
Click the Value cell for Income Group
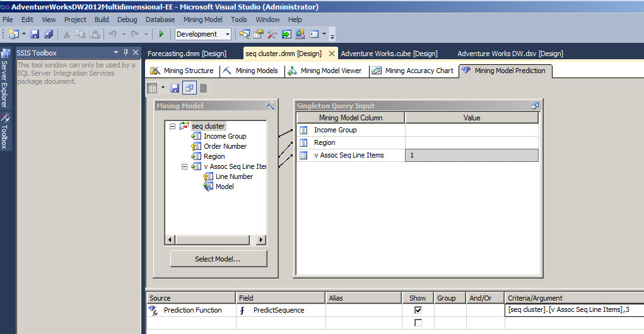(x=471, y=130)
